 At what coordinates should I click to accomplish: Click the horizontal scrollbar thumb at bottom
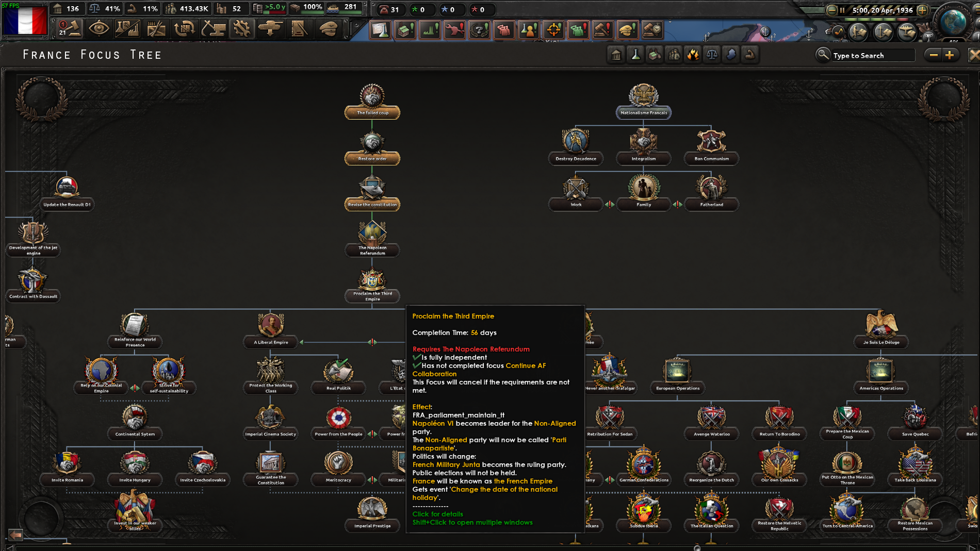pyautogui.click(x=697, y=548)
